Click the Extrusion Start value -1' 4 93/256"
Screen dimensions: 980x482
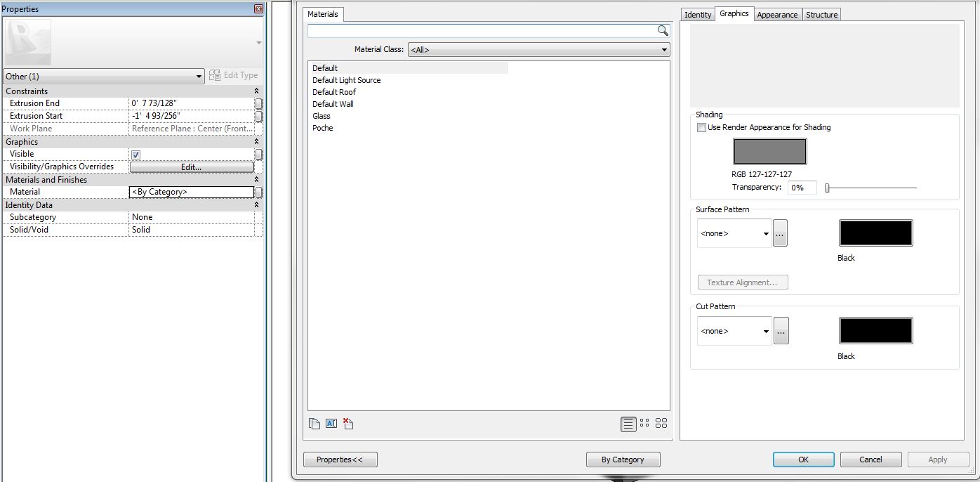[x=192, y=116]
